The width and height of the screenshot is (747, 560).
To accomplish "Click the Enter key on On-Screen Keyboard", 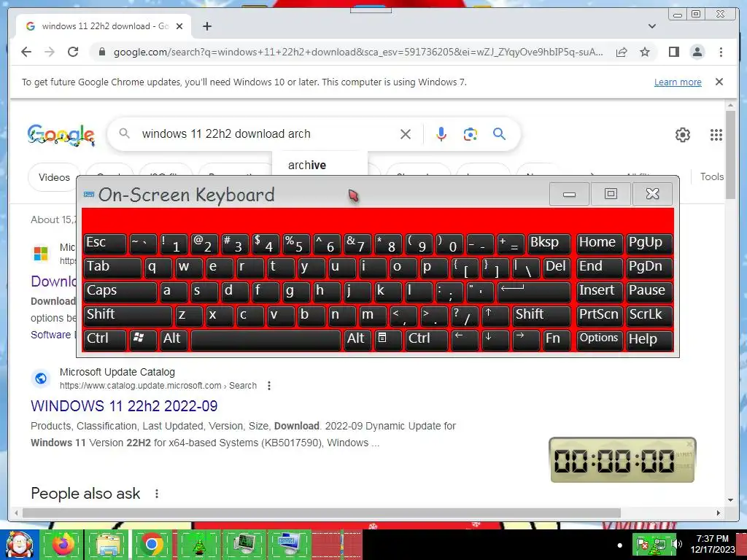I will (533, 291).
